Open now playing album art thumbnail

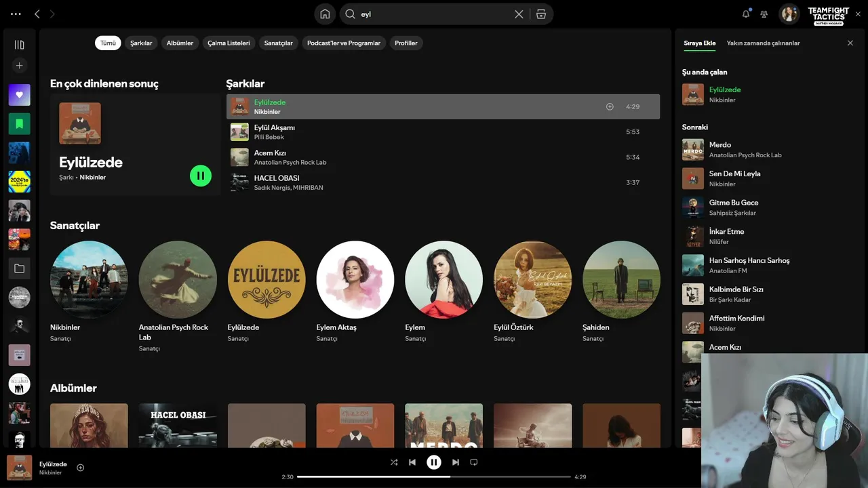19,468
